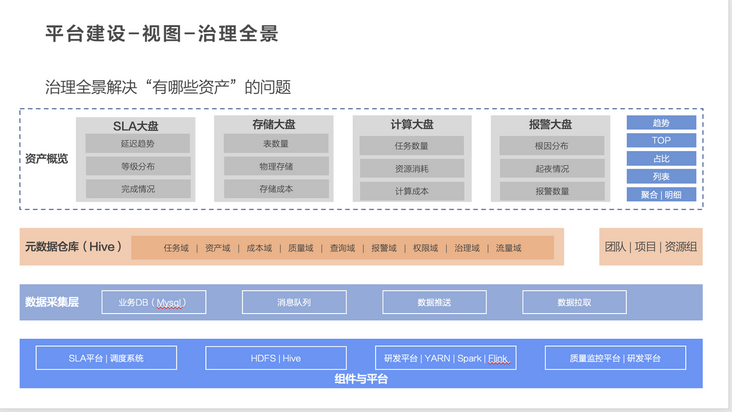The image size is (732, 412).
Task: Click the 数据推送 box
Action: pos(434,302)
